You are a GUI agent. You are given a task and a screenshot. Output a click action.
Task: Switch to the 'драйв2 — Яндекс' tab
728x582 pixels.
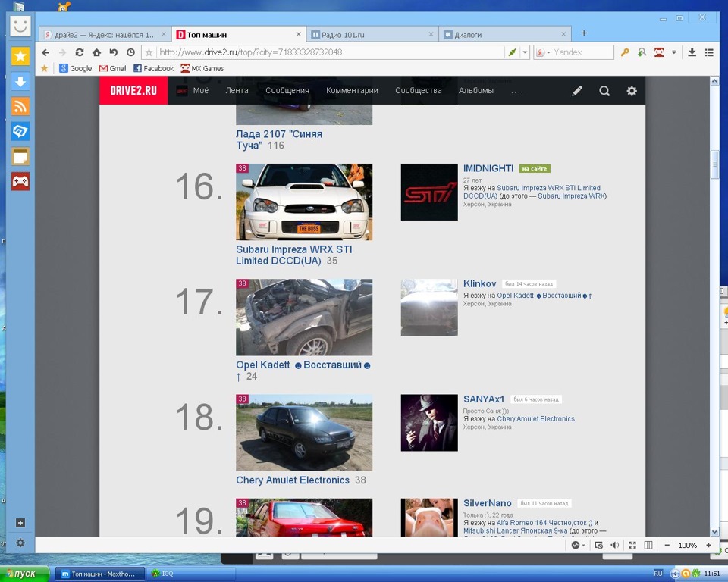click(x=105, y=35)
